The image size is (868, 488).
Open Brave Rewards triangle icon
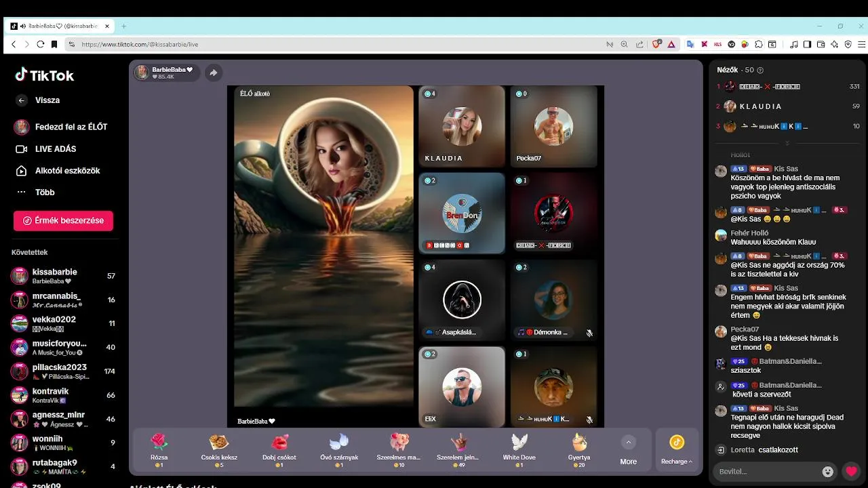click(671, 44)
